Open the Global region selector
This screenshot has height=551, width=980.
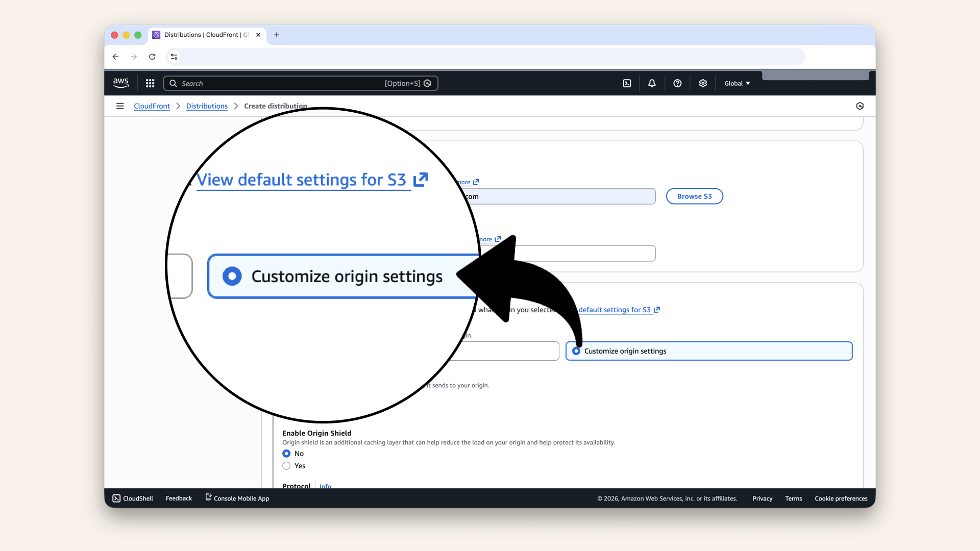[x=737, y=83]
